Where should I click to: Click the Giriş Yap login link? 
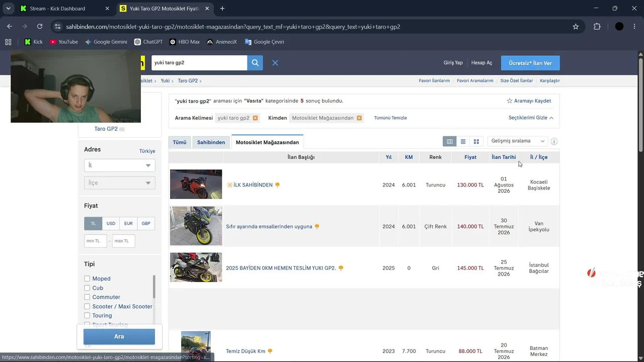coord(453,63)
